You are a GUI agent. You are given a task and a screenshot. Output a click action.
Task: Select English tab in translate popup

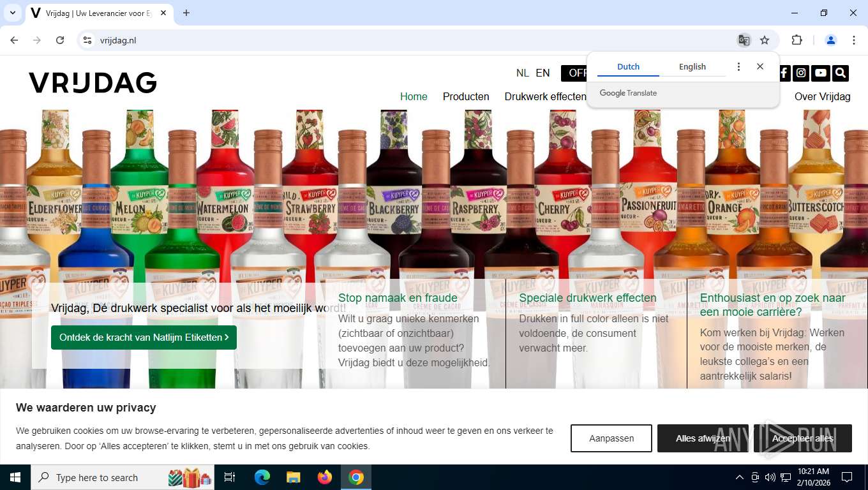pos(692,66)
